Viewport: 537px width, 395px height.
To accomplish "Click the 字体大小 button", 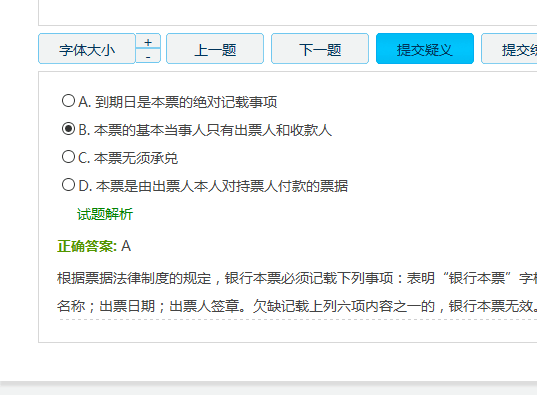I will [x=87, y=49].
